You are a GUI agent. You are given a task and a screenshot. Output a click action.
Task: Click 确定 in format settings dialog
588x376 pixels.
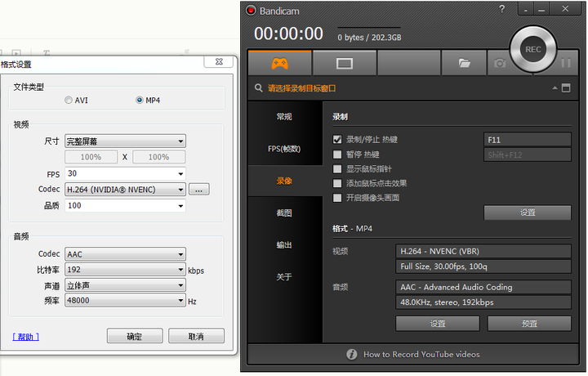(135, 336)
